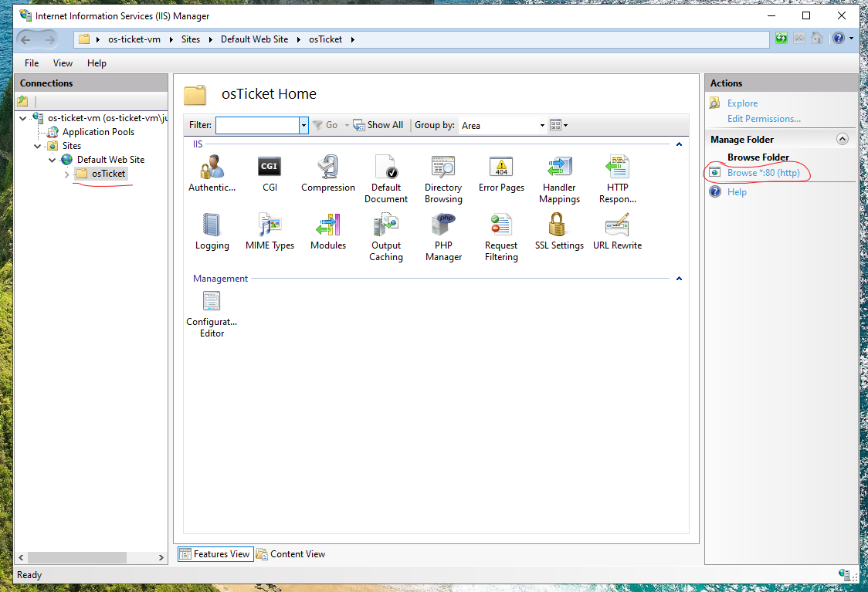Select Application Pools in Connections tree
The image size is (868, 592).
coord(98,132)
